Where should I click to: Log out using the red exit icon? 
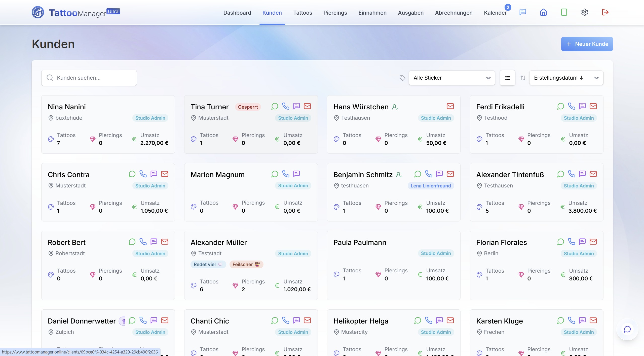[x=605, y=12]
